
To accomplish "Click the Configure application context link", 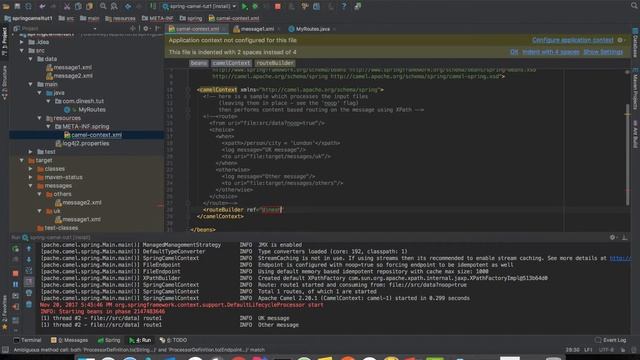I will pos(573,40).
